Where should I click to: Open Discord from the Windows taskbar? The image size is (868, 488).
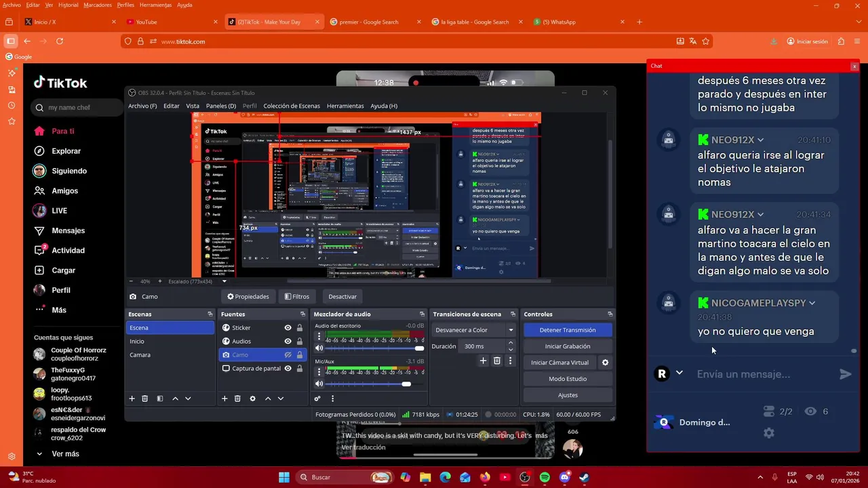(564, 477)
